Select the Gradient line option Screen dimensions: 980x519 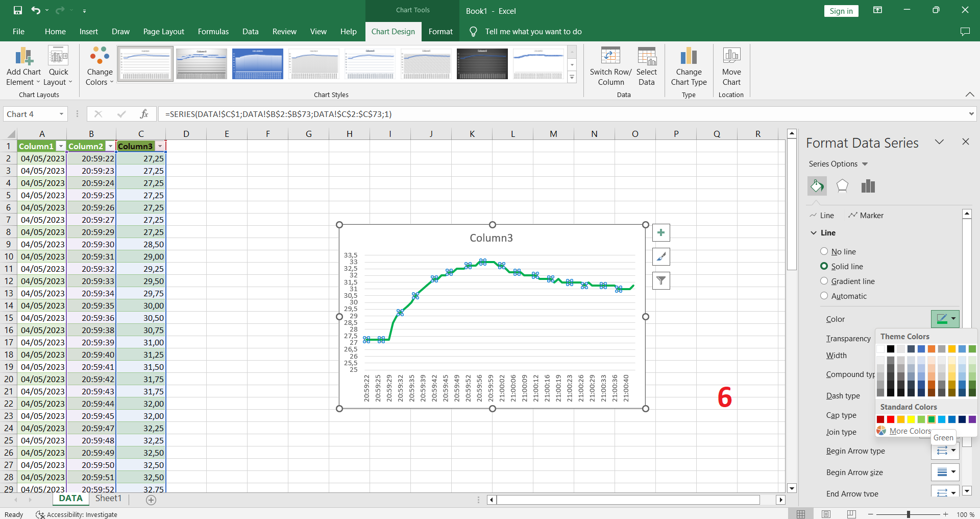point(824,281)
